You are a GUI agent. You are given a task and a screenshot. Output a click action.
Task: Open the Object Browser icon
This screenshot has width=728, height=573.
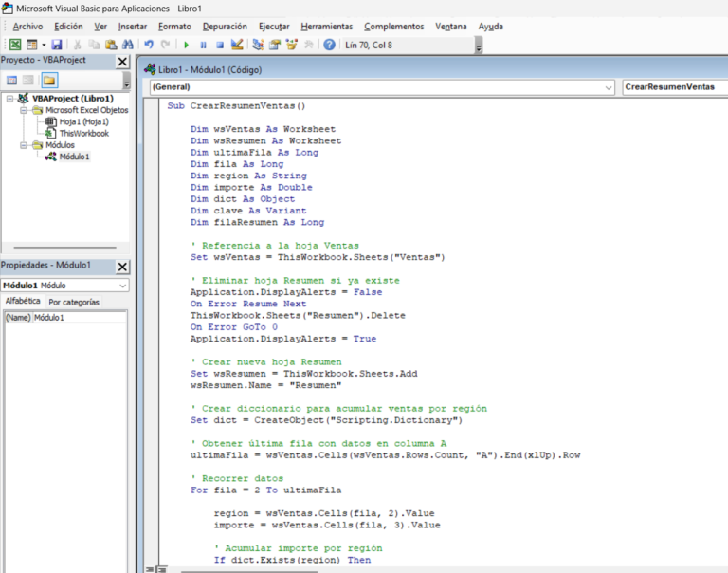pos(292,45)
